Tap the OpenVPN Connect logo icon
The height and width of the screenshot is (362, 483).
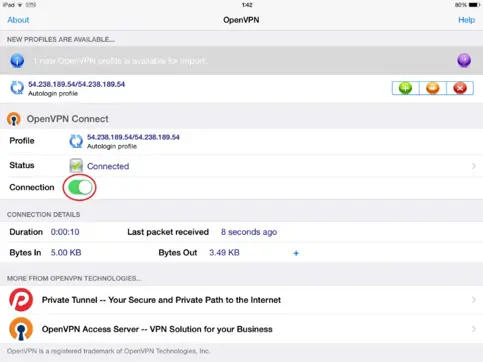(x=14, y=119)
